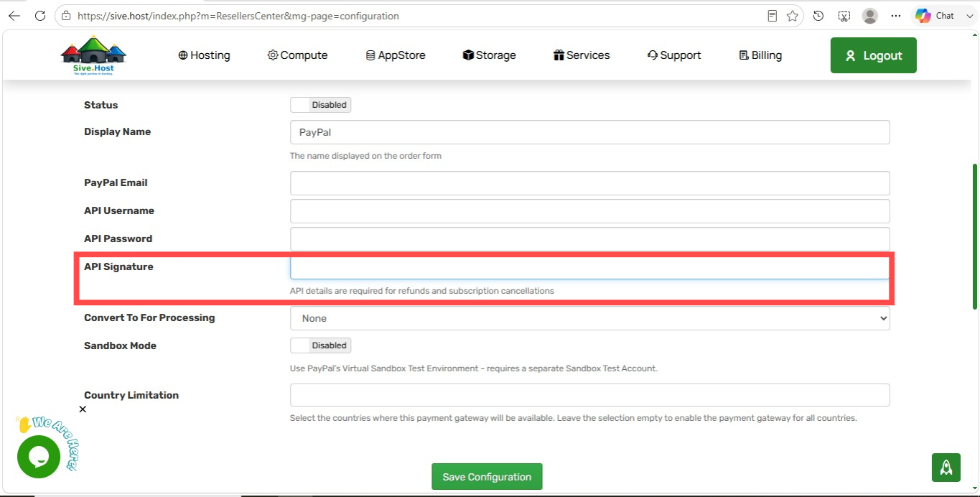Open the Support menu
Viewport: 980px width, 497px height.
pos(674,55)
